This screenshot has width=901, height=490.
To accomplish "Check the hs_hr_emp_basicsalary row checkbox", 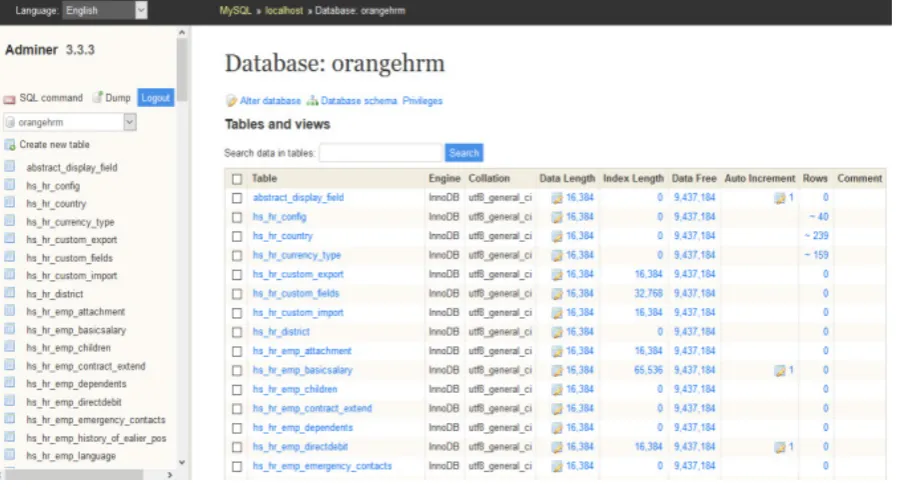I will (x=237, y=371).
